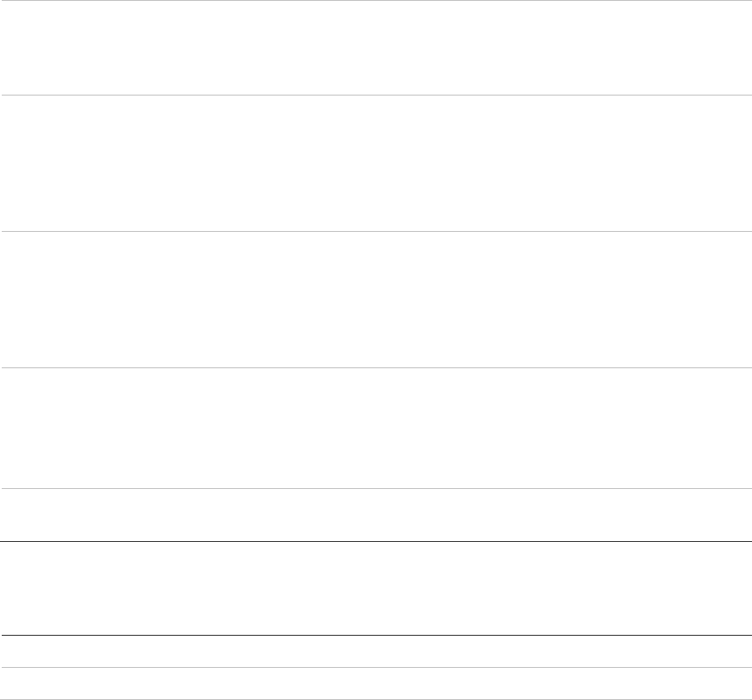The height and width of the screenshot is (700, 752).
Task: Click the divider below the first row
Action: click(x=376, y=96)
